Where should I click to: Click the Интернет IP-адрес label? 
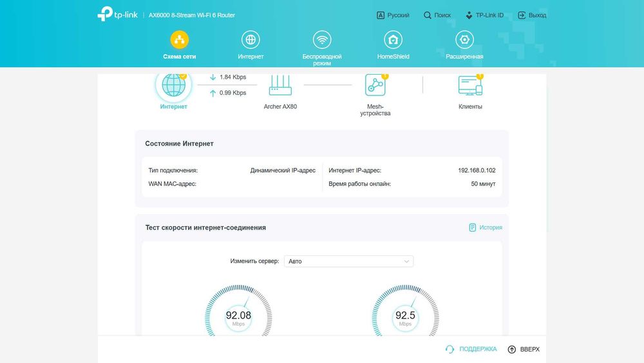[x=355, y=170]
